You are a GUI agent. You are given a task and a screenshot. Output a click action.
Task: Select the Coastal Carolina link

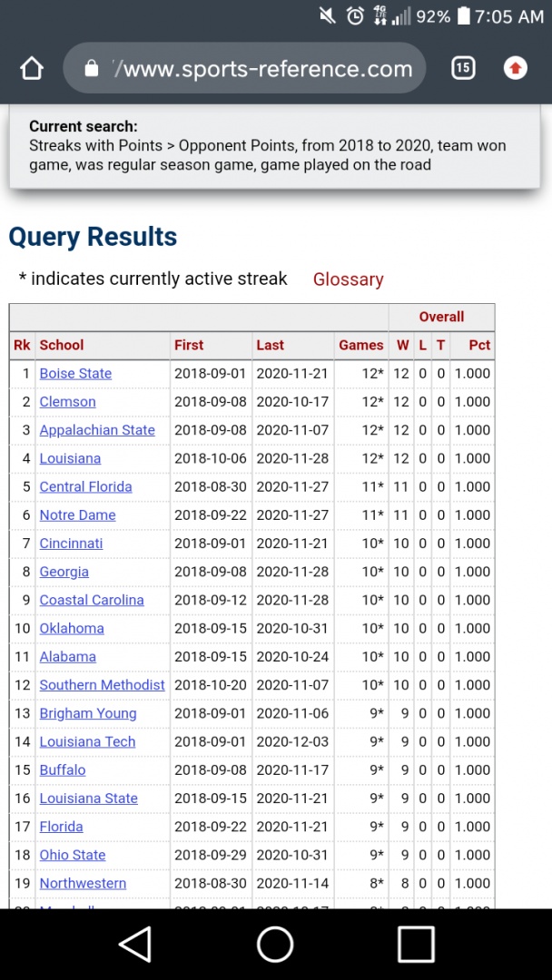pyautogui.click(x=92, y=600)
